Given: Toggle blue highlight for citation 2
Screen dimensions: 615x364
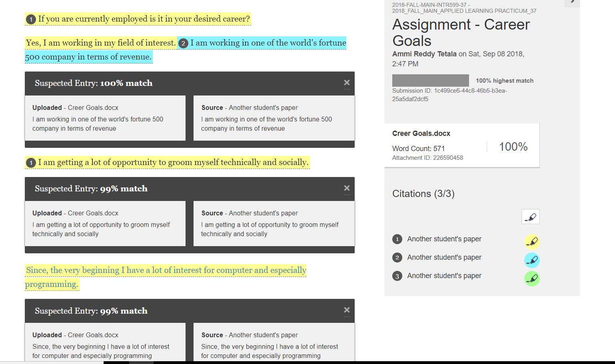Looking at the screenshot, I should coord(532,260).
